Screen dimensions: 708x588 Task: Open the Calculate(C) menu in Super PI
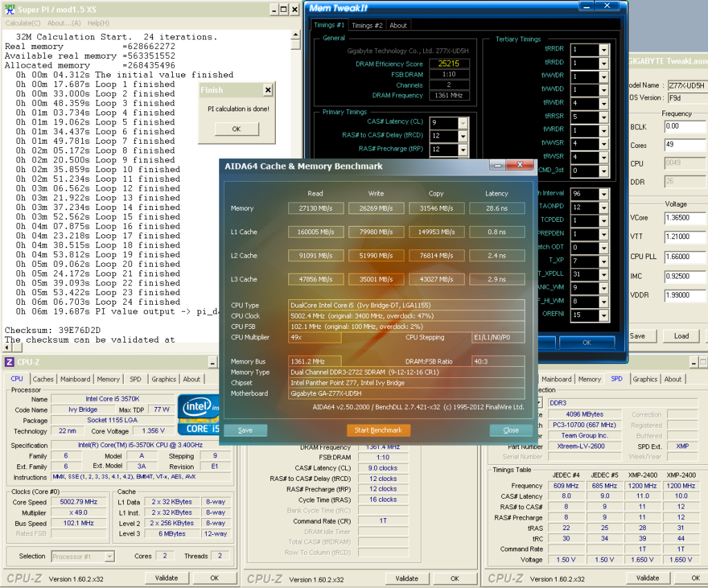[x=24, y=23]
